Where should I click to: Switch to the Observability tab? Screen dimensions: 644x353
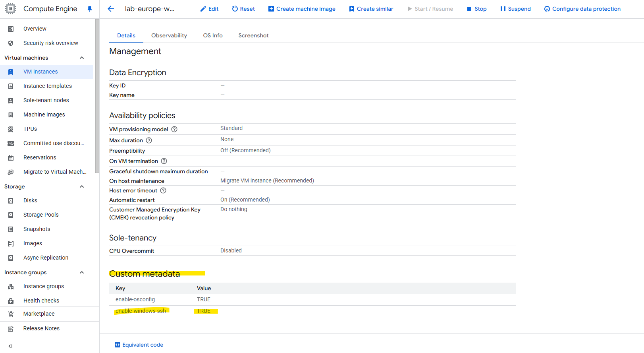[x=169, y=35]
